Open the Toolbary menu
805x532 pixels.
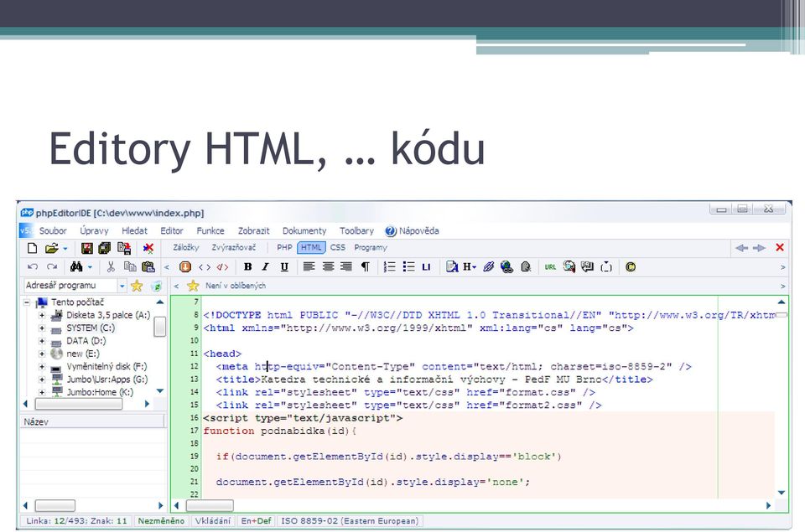(x=357, y=231)
